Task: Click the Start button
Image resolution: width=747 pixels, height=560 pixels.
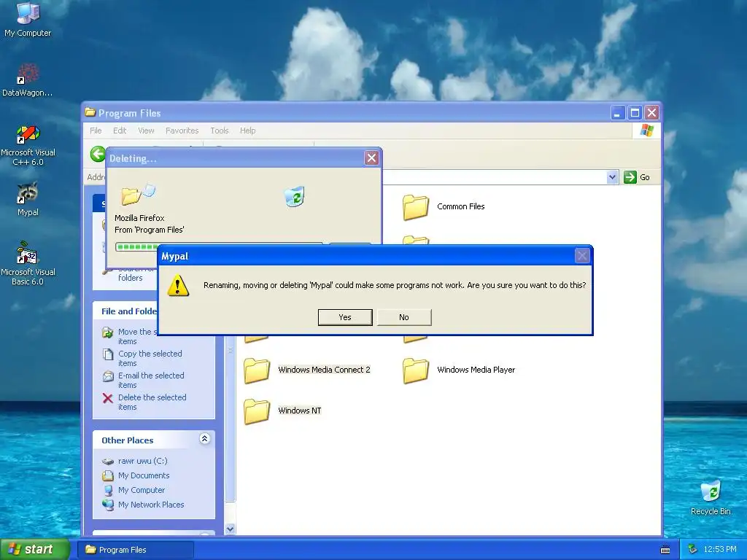Action: coord(34,549)
